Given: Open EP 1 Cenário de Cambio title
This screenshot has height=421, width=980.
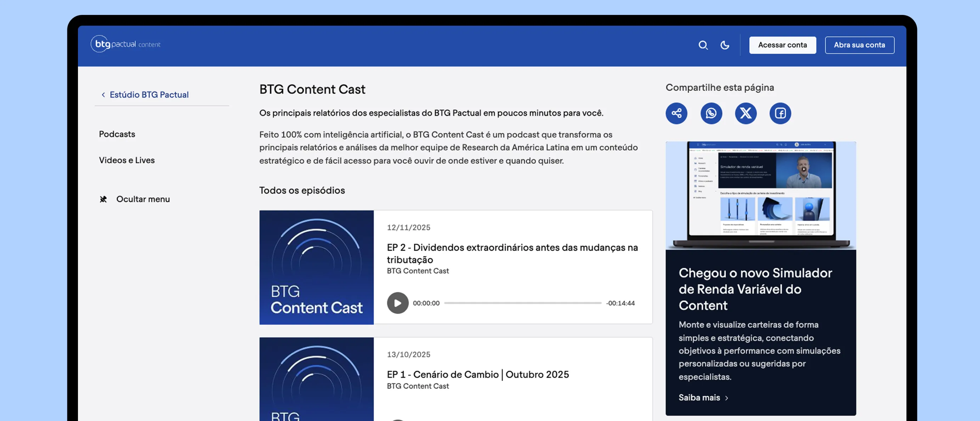Looking at the screenshot, I should tap(478, 374).
